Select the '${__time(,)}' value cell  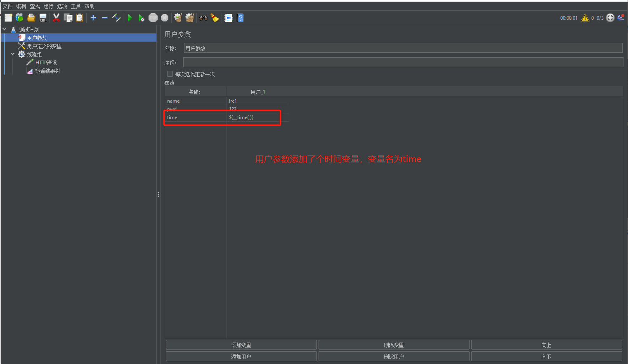[258, 117]
